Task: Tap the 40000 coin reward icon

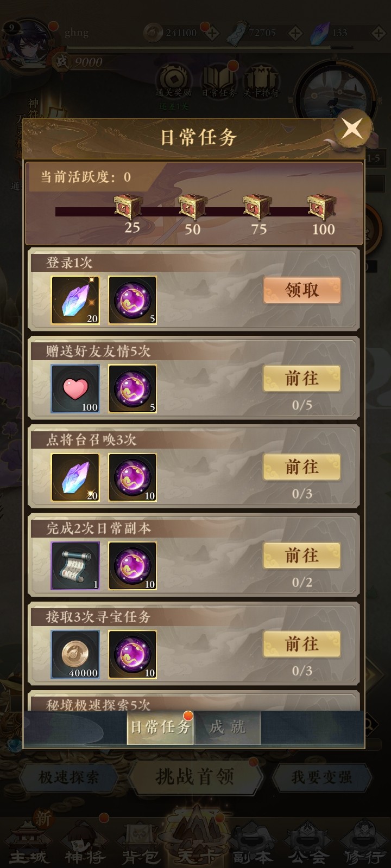Action: [x=75, y=654]
